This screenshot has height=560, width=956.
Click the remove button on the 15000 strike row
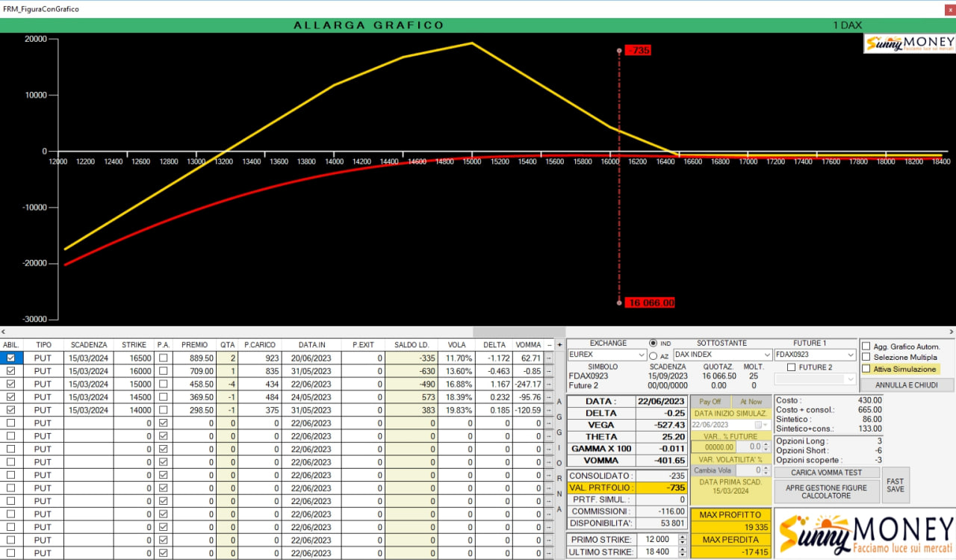click(549, 384)
